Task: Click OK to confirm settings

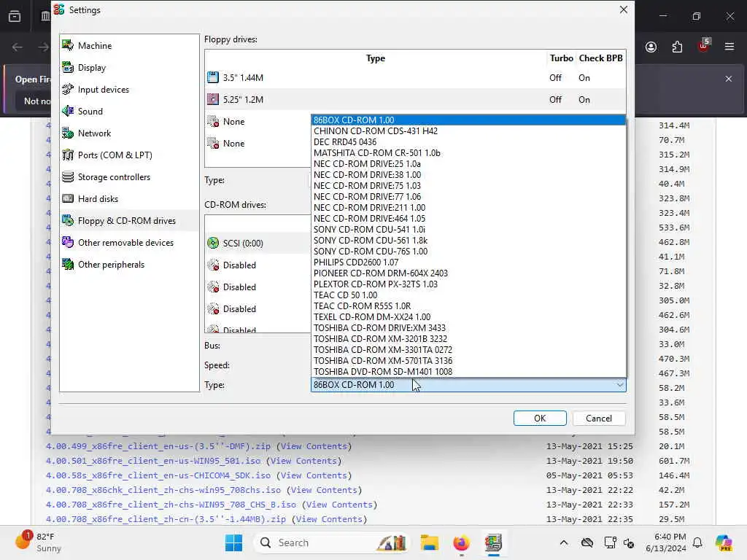Action: [x=540, y=418]
